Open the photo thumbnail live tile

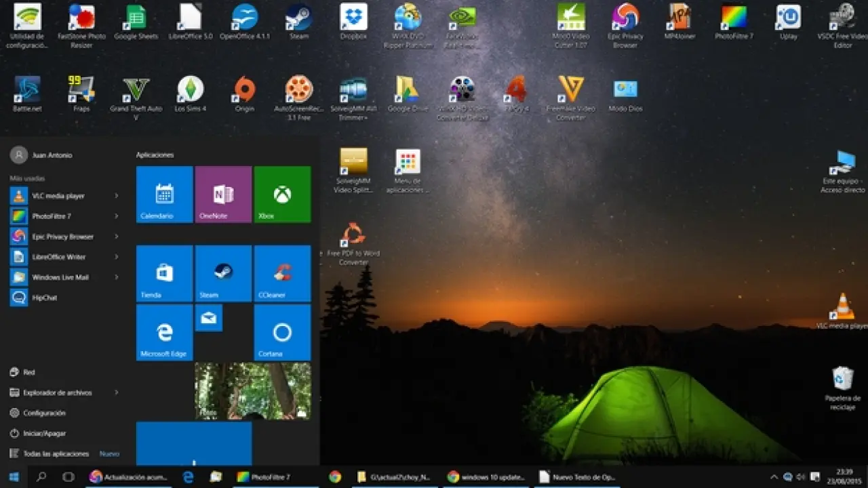point(252,390)
